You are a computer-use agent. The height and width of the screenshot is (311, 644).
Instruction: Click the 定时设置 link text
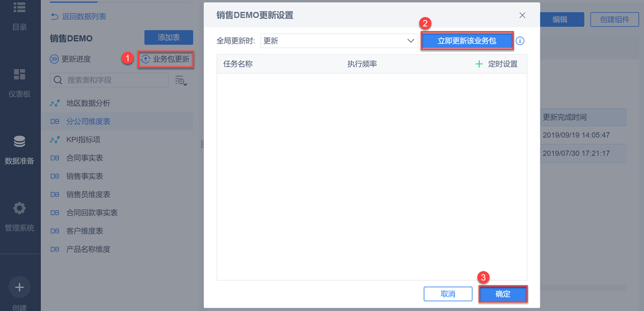[x=503, y=64]
